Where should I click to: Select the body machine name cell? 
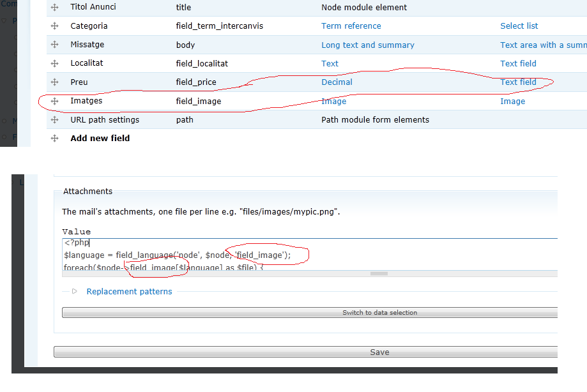pyautogui.click(x=185, y=45)
